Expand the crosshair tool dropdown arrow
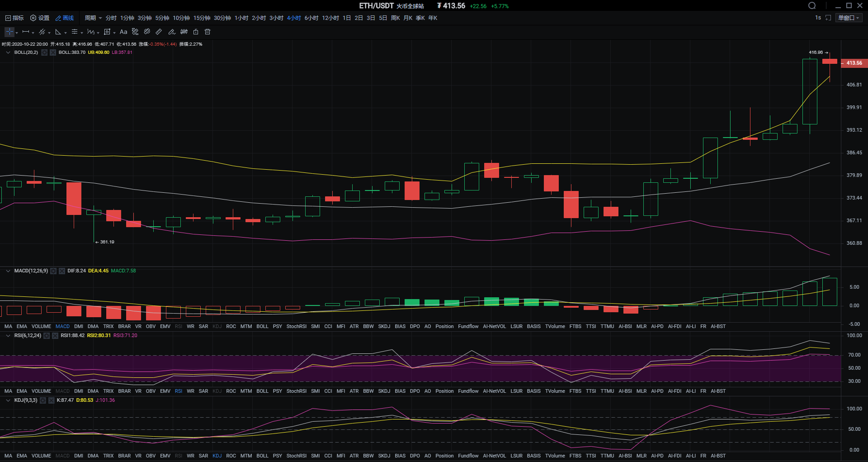 coord(17,33)
